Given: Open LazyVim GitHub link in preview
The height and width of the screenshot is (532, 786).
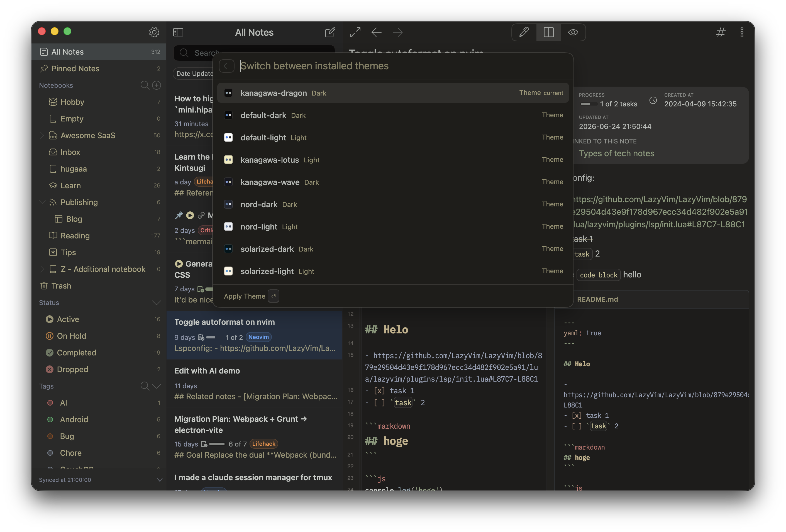Looking at the screenshot, I should 660,212.
